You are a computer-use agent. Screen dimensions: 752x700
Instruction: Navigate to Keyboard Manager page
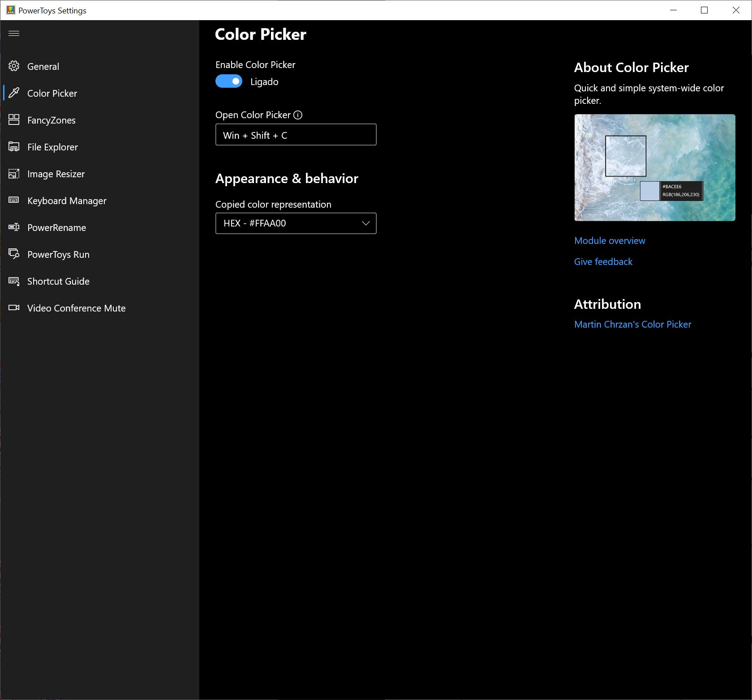(x=99, y=201)
